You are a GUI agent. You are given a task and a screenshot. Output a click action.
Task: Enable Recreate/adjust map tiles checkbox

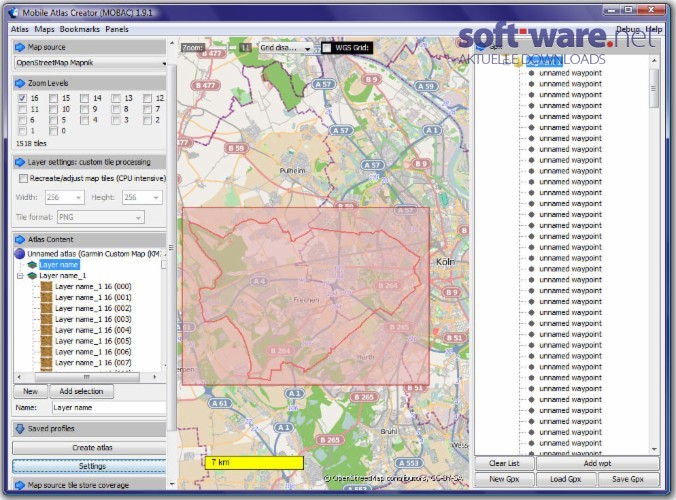click(x=23, y=178)
